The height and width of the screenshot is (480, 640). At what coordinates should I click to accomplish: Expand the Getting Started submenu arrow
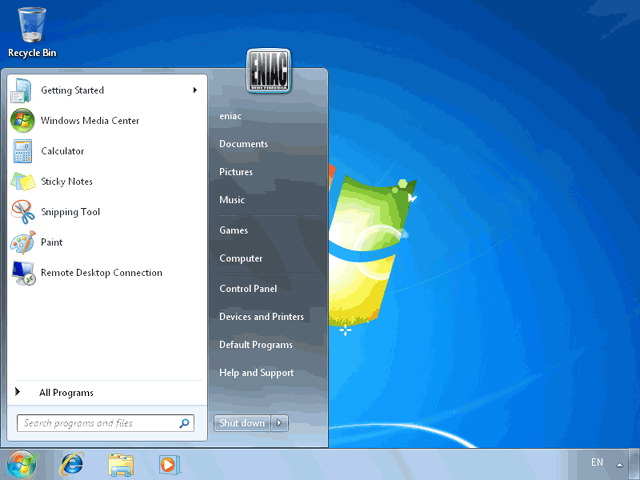(194, 90)
